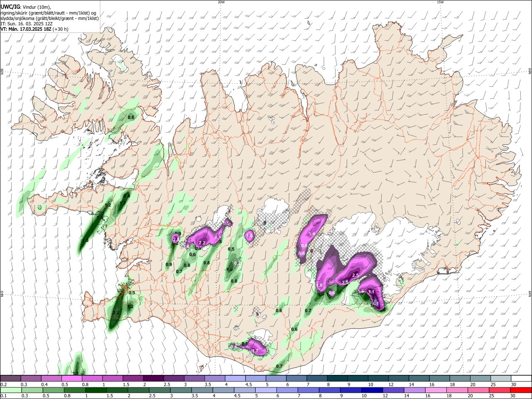Screen dimensions: 532x399
Task: Click the '20W' longitude label
Action: point(221,2)
